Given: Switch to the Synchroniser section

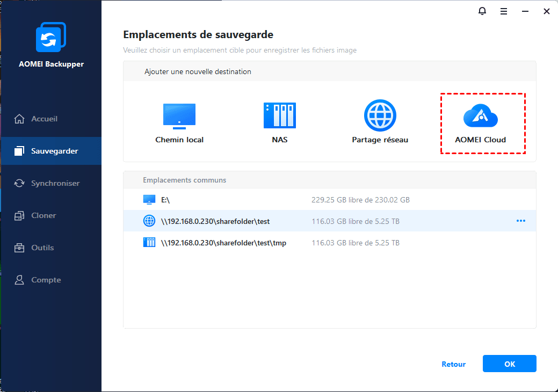Looking at the screenshot, I should [x=51, y=183].
